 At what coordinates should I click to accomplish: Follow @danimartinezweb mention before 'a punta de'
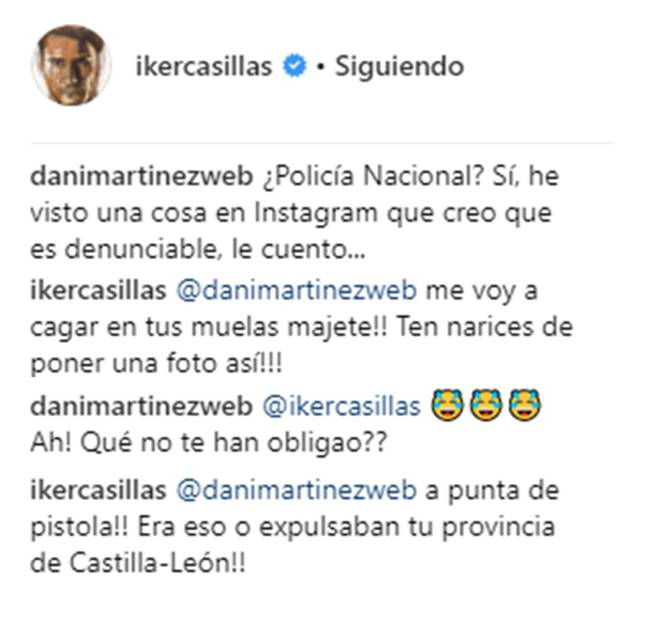[x=297, y=491]
